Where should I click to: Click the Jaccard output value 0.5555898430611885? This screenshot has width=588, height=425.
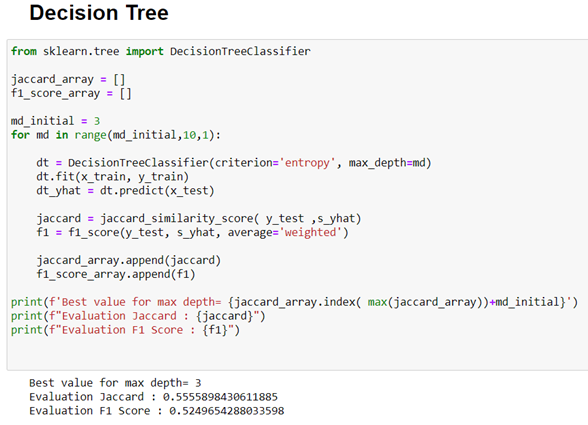pos(220,397)
